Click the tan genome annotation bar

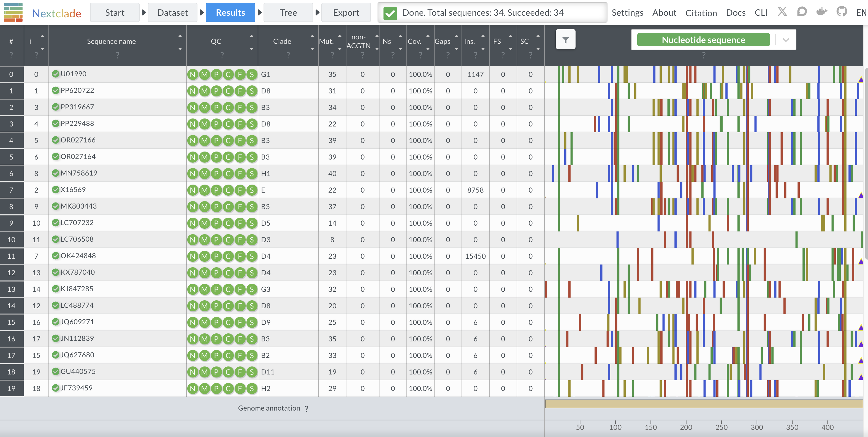click(704, 404)
